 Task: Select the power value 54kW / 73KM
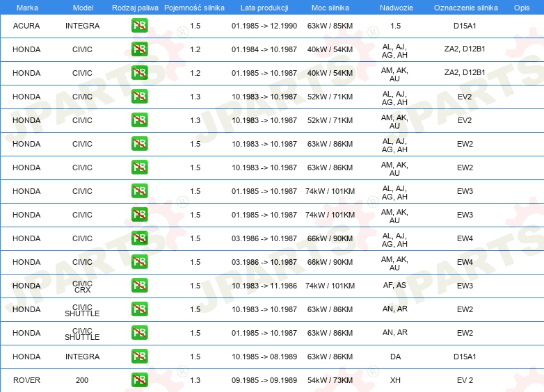330,380
